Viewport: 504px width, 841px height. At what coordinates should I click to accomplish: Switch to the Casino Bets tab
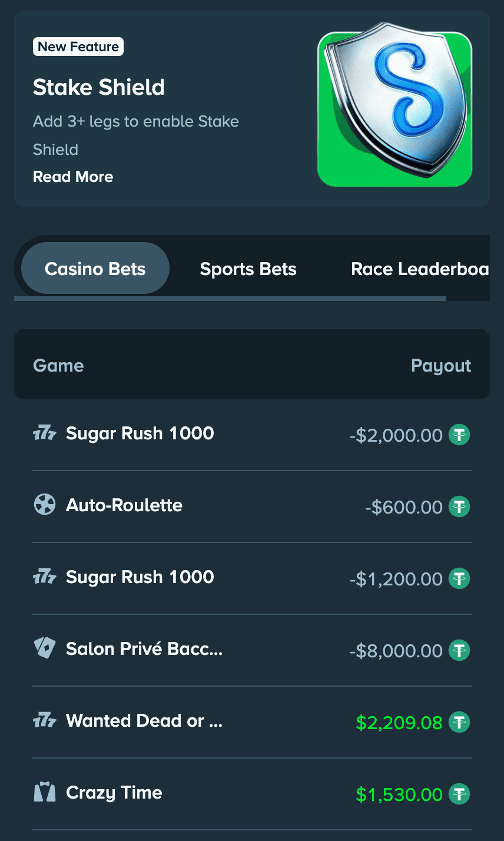coord(95,269)
